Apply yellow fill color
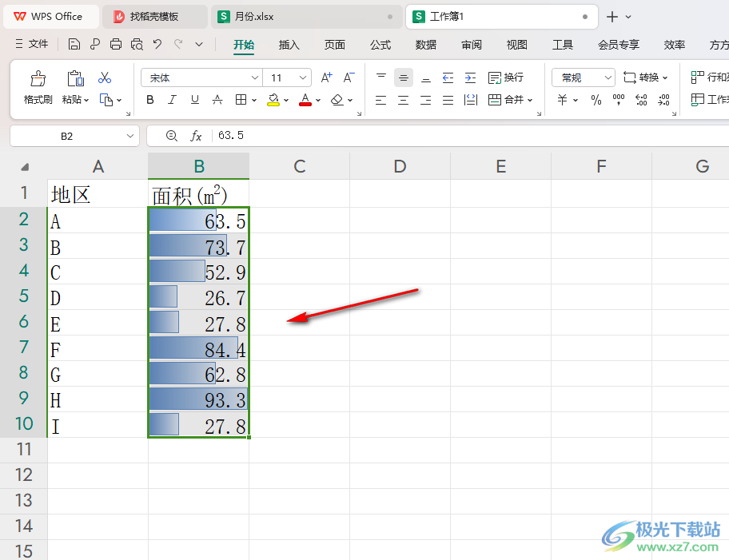This screenshot has width=729, height=560. click(273, 99)
